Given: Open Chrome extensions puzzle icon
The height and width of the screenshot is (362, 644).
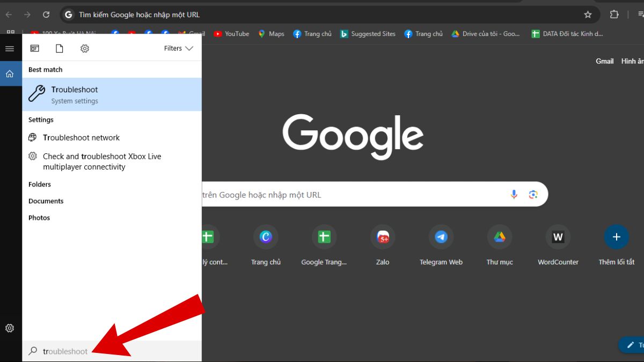Looking at the screenshot, I should [x=614, y=14].
